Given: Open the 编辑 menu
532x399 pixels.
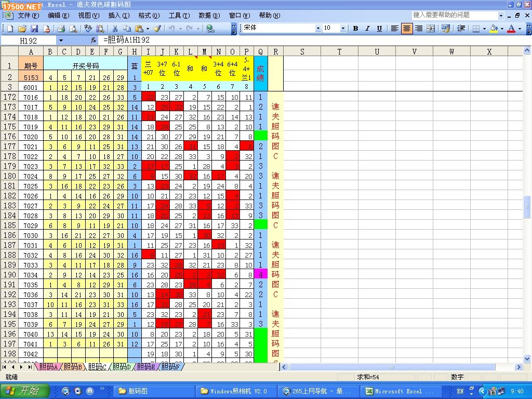Looking at the screenshot, I should coord(58,15).
